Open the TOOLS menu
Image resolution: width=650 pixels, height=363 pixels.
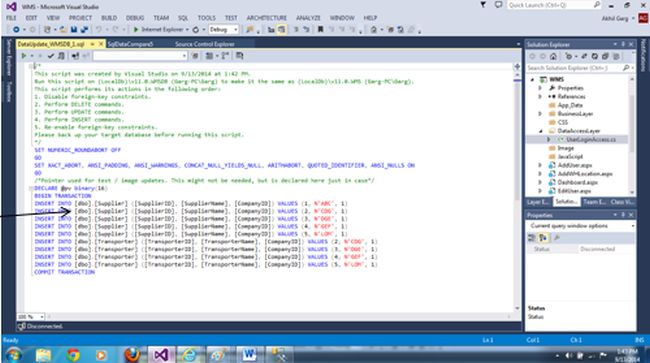[206, 18]
